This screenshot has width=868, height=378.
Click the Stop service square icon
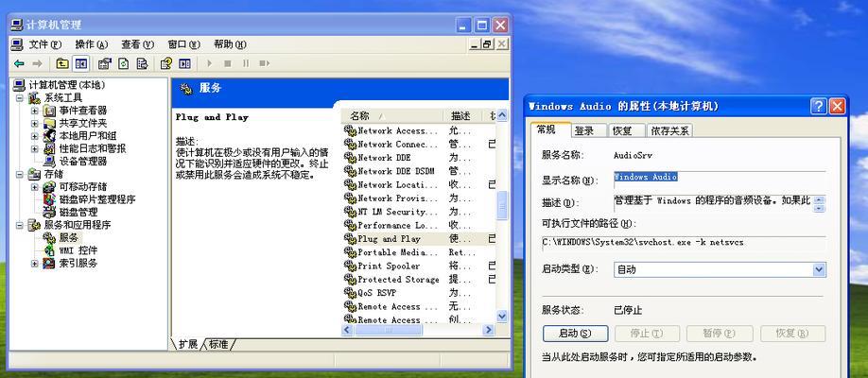pyautogui.click(x=228, y=63)
